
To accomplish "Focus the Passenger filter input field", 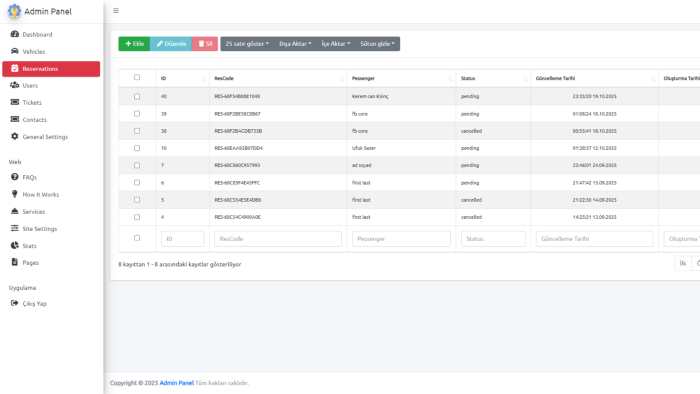I will pos(401,239).
